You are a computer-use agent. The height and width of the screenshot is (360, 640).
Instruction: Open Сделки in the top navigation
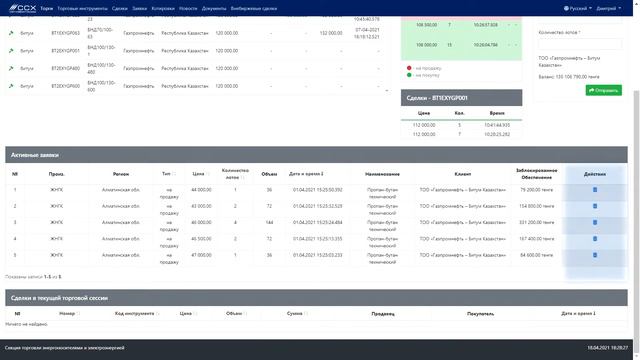coord(120,8)
